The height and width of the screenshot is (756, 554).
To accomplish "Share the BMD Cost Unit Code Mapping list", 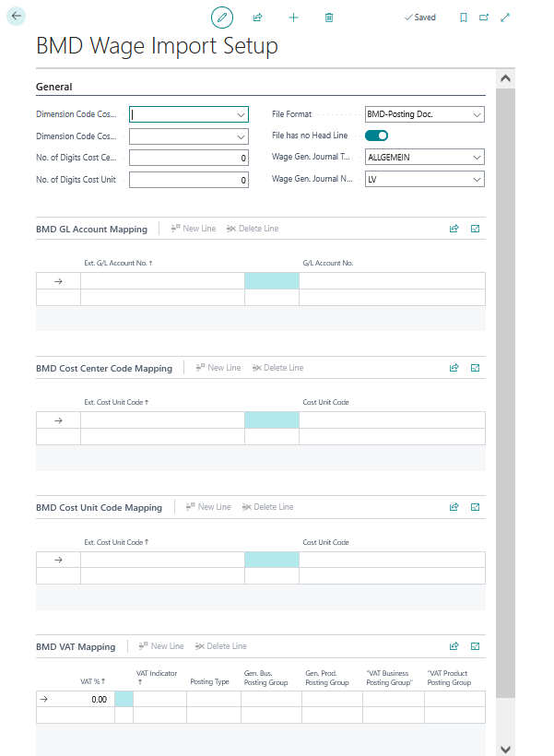I will pos(454,507).
